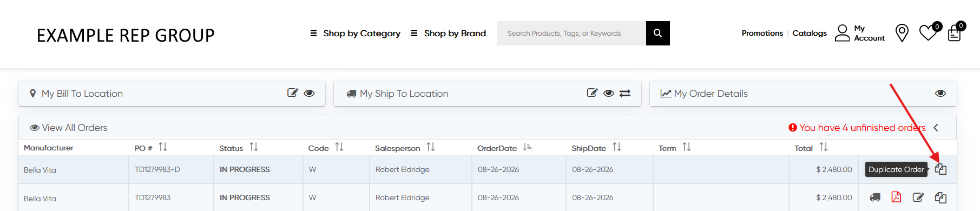Sort by Status column
Image resolution: width=980 pixels, height=211 pixels.
coord(254,147)
